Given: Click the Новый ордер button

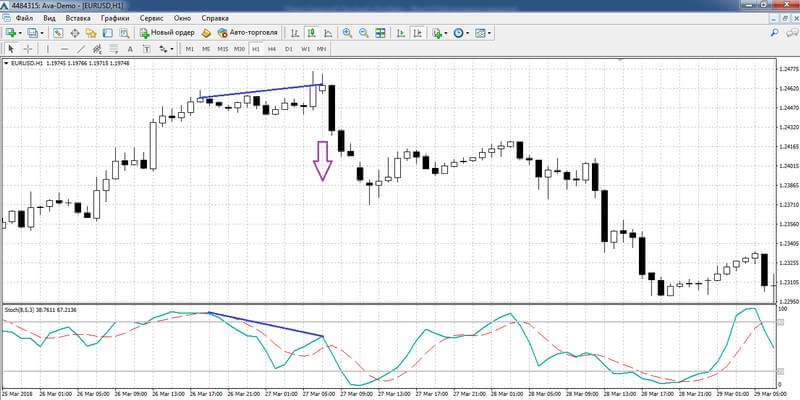Looking at the screenshot, I should [167, 33].
